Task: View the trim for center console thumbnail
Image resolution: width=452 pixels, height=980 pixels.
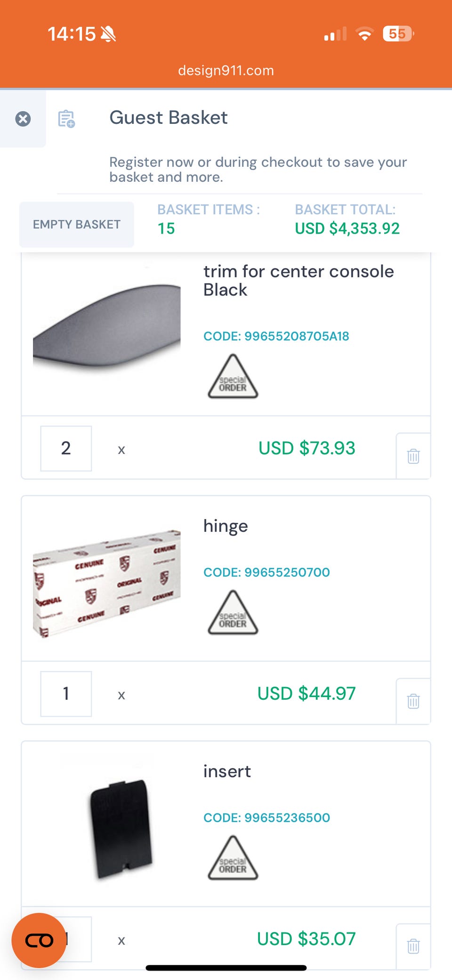Action: tap(107, 325)
